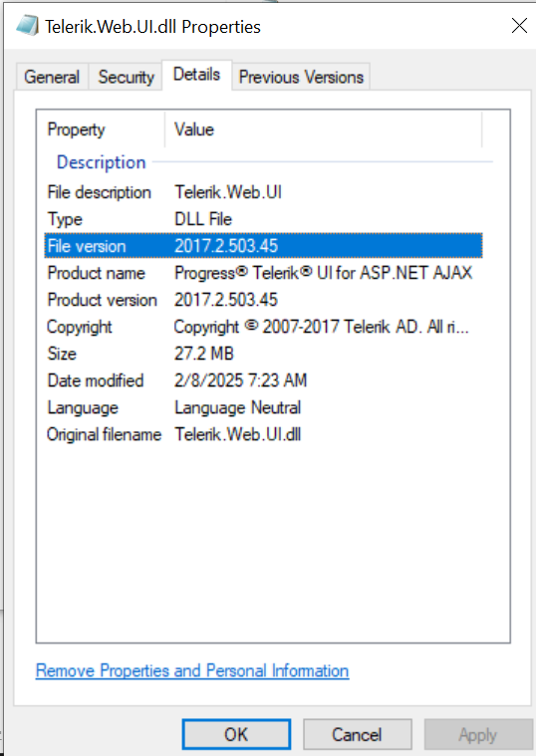The height and width of the screenshot is (756, 536).
Task: Select the Product version label
Action: (x=102, y=301)
